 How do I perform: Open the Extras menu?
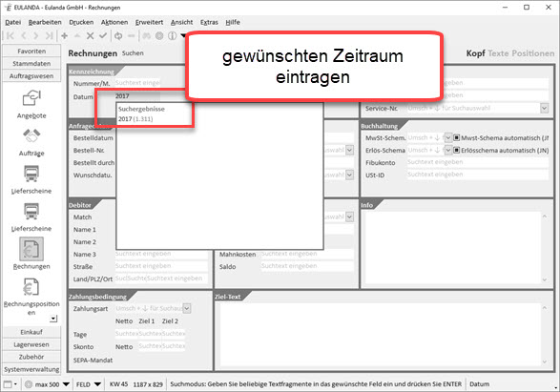pyautogui.click(x=209, y=22)
